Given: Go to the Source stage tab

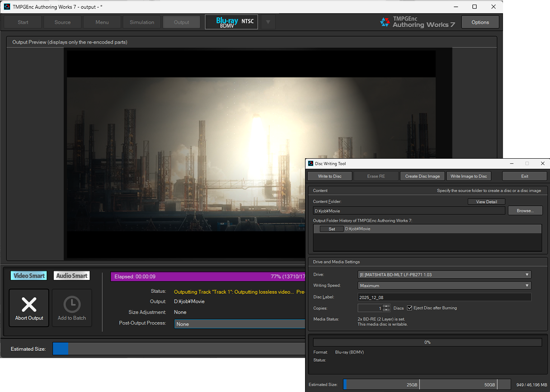Looking at the screenshot, I should 62,22.
